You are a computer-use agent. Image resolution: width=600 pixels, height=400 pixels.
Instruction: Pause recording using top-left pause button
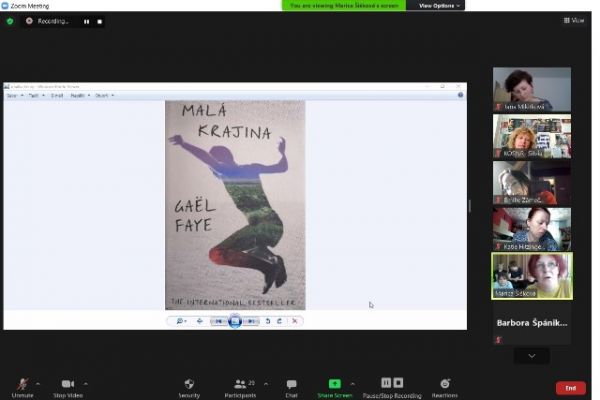86,21
